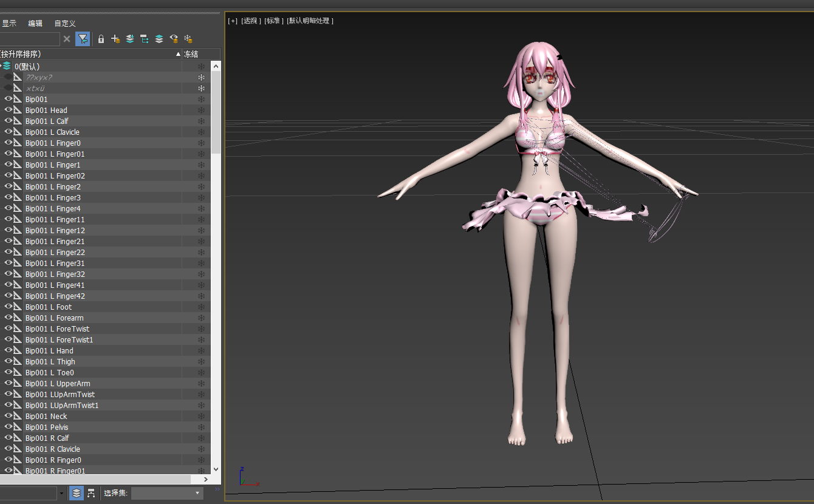Click the make active layer icon
814x504 pixels.
[159, 39]
